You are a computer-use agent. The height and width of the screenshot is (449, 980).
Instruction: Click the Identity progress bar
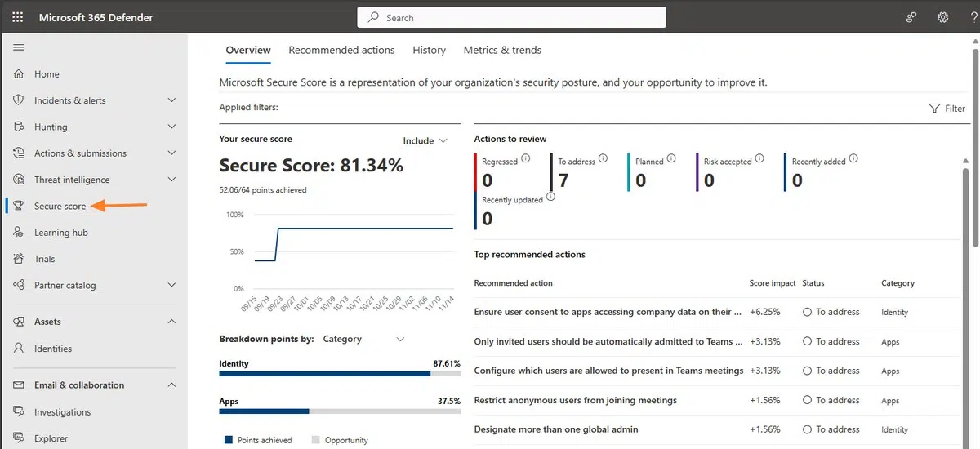coord(339,374)
